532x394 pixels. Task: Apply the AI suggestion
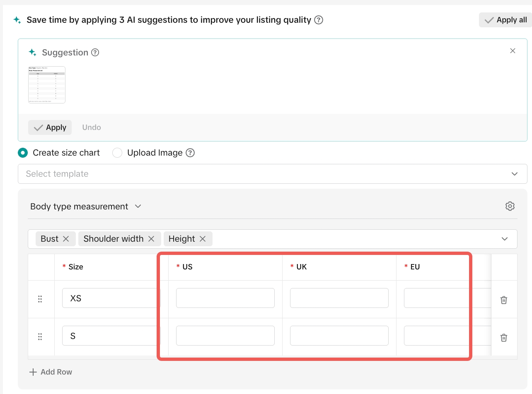pos(50,127)
